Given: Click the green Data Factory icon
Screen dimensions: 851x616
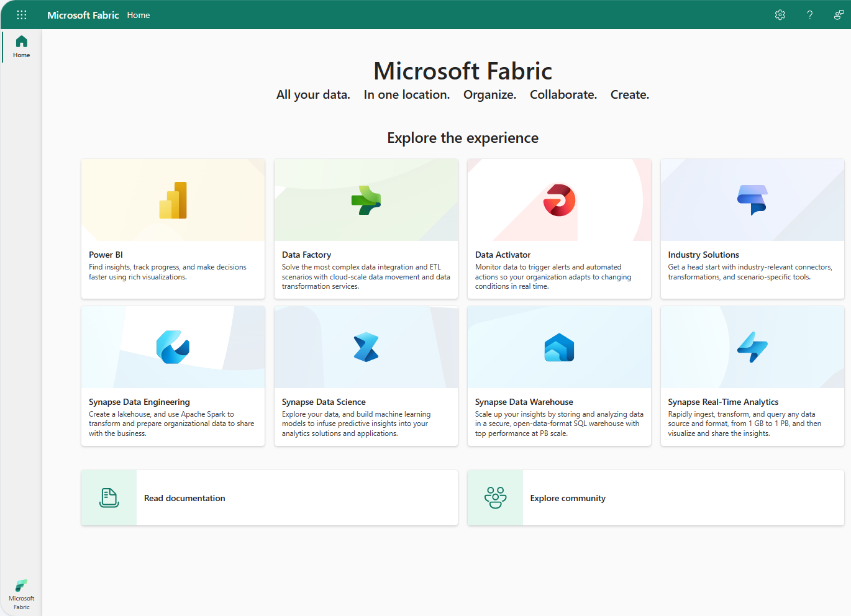Looking at the screenshot, I should (x=366, y=200).
